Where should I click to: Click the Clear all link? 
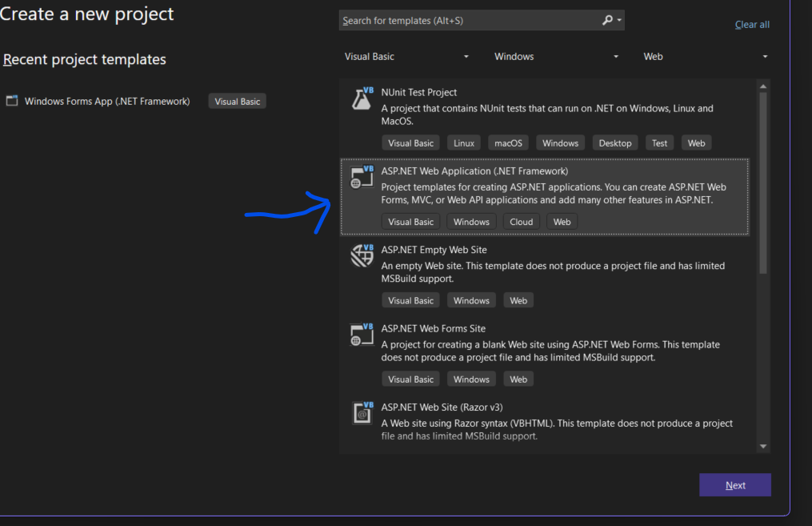[752, 24]
